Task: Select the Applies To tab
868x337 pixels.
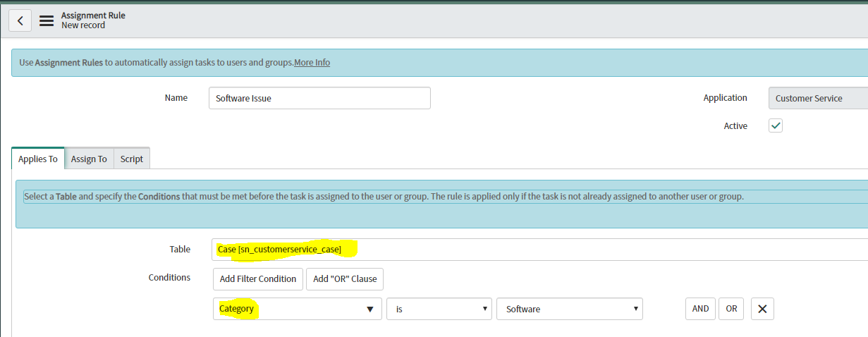Action: (38, 159)
